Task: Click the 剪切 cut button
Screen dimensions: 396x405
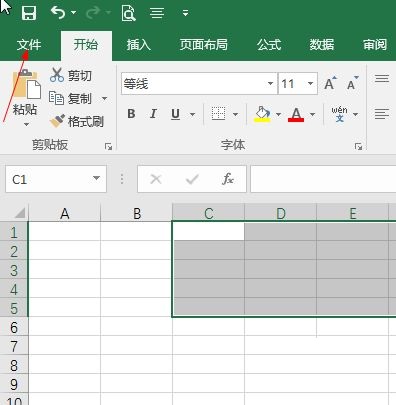Action: tap(71, 76)
